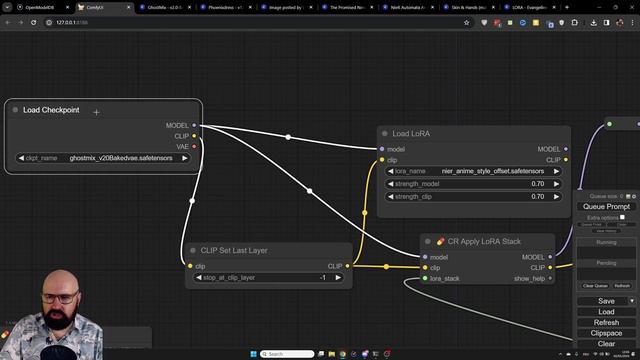
Task: Click the show_help output port
Action: [x=550, y=278]
